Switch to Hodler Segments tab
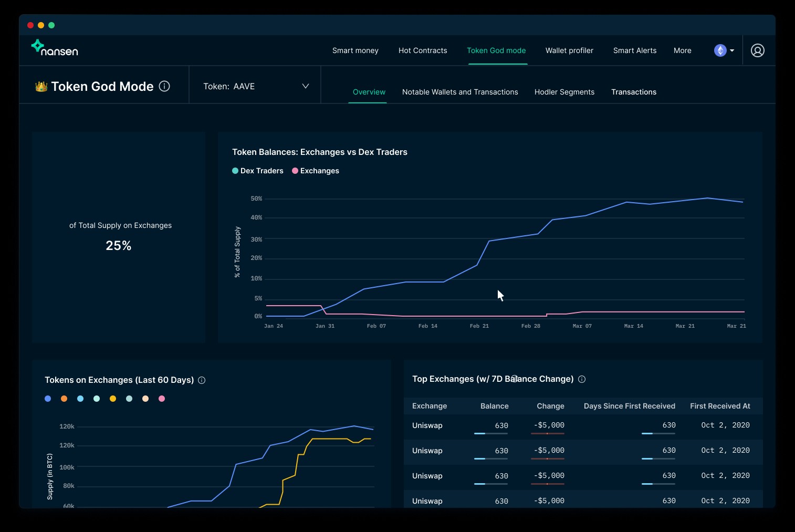This screenshot has height=532, width=795. coord(564,92)
